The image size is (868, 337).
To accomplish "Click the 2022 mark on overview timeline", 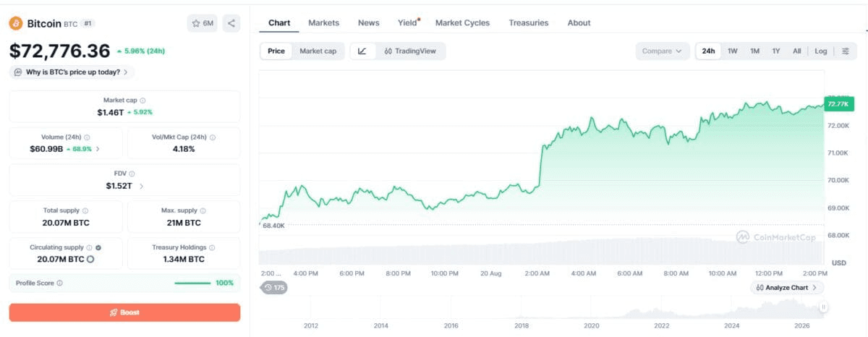I will point(662,325).
